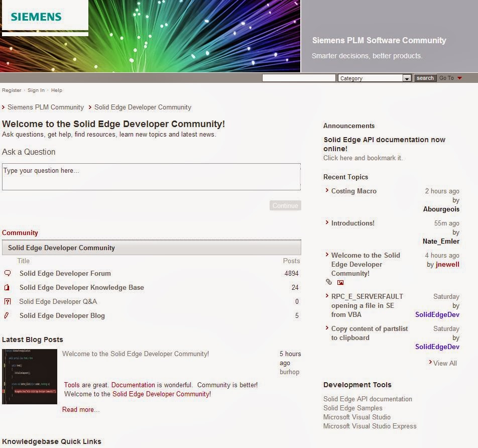Open the Introductions! topic
478x448 pixels.
click(352, 223)
